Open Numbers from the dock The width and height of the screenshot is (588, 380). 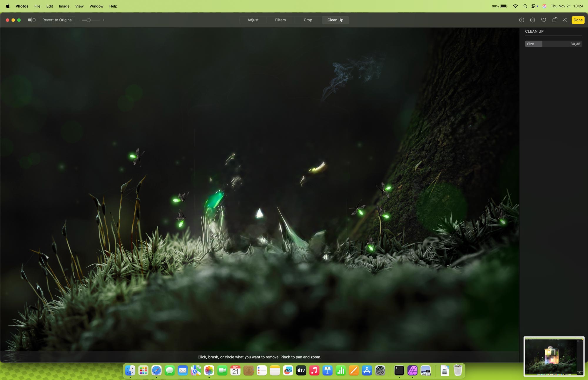[x=341, y=370]
